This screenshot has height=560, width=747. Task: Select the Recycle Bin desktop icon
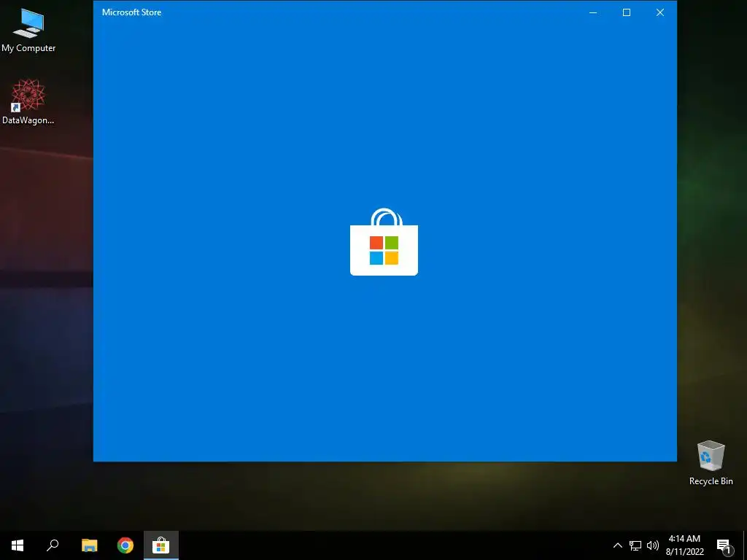(711, 463)
